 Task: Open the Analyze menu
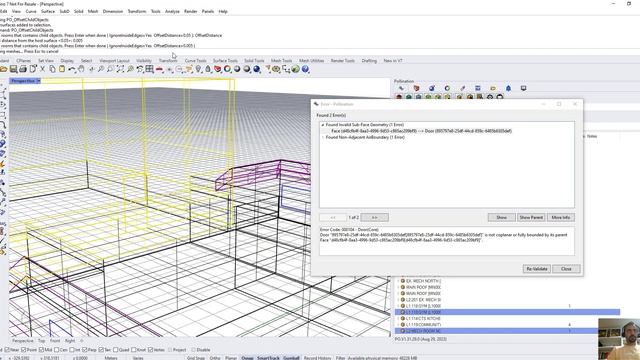[x=172, y=11]
